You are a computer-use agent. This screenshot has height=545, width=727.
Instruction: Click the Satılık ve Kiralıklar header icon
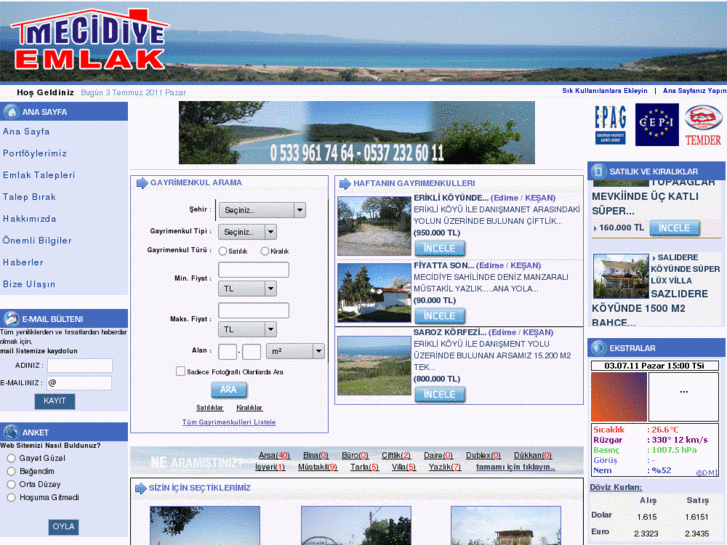598,171
